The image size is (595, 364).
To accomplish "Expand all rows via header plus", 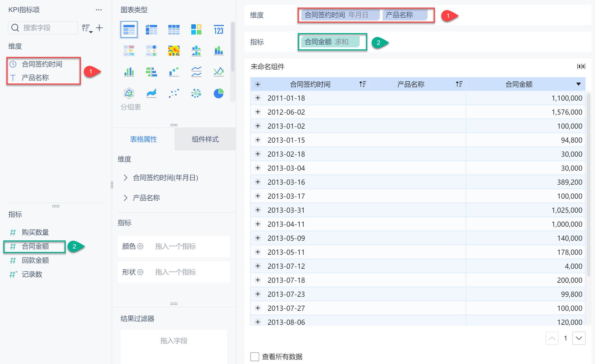I will [258, 84].
